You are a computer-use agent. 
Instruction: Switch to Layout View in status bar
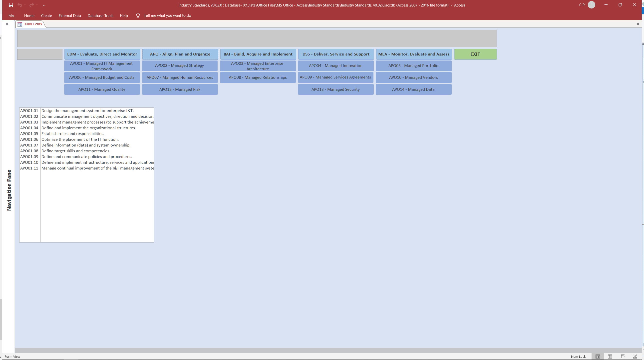tap(623, 356)
